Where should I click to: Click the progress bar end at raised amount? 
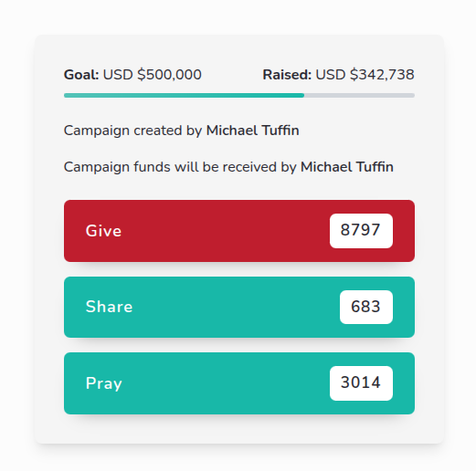tap(303, 95)
